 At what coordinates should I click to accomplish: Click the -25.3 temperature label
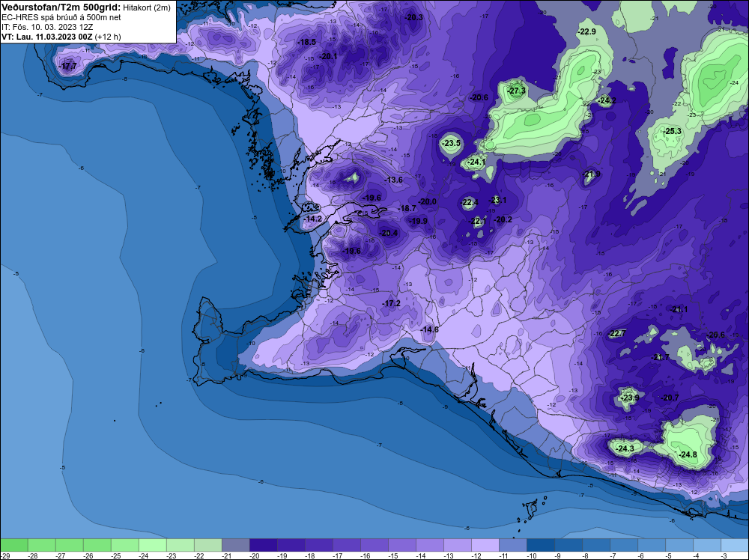coord(673,131)
